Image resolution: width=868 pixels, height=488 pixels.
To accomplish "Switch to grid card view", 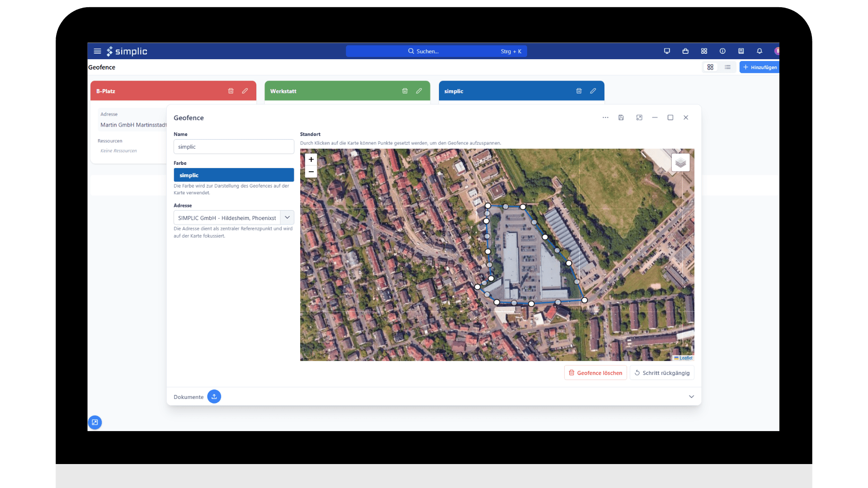I will [710, 67].
